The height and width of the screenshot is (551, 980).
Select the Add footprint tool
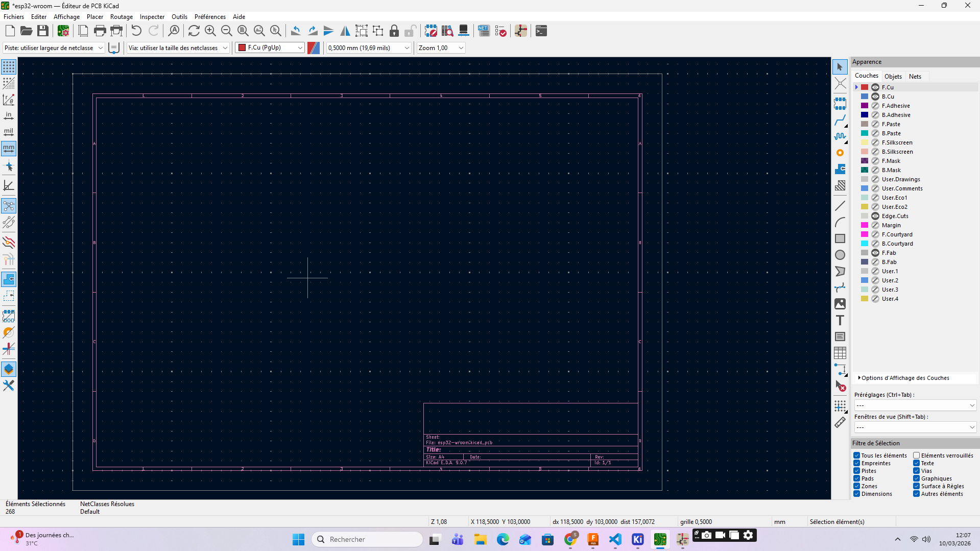click(840, 104)
